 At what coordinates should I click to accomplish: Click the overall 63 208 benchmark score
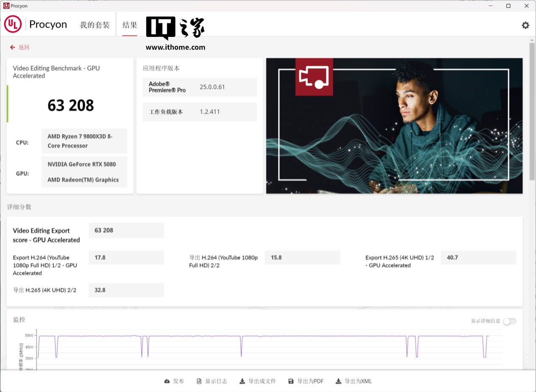(70, 105)
